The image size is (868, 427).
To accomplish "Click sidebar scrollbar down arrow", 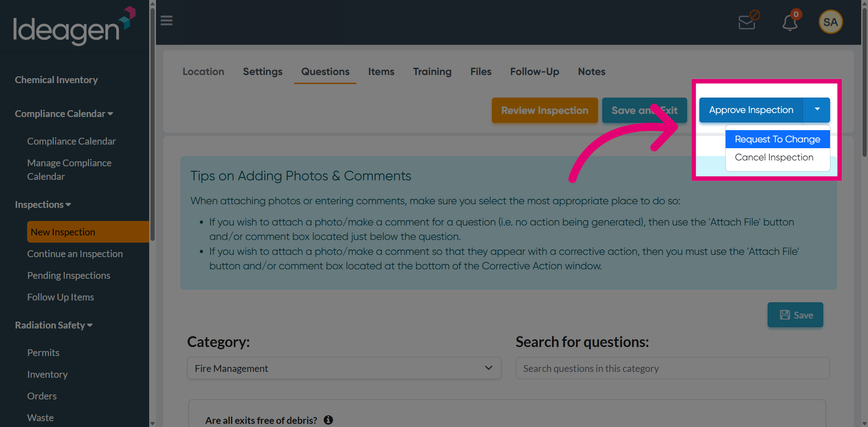I will [152, 423].
